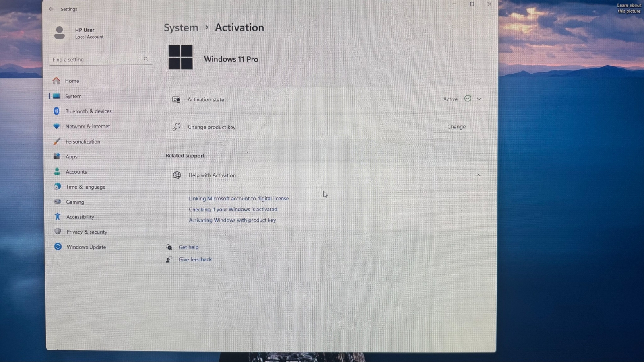Viewport: 644px width, 362px height.
Task: Click the Time & language globe icon
Action: pos(58,187)
